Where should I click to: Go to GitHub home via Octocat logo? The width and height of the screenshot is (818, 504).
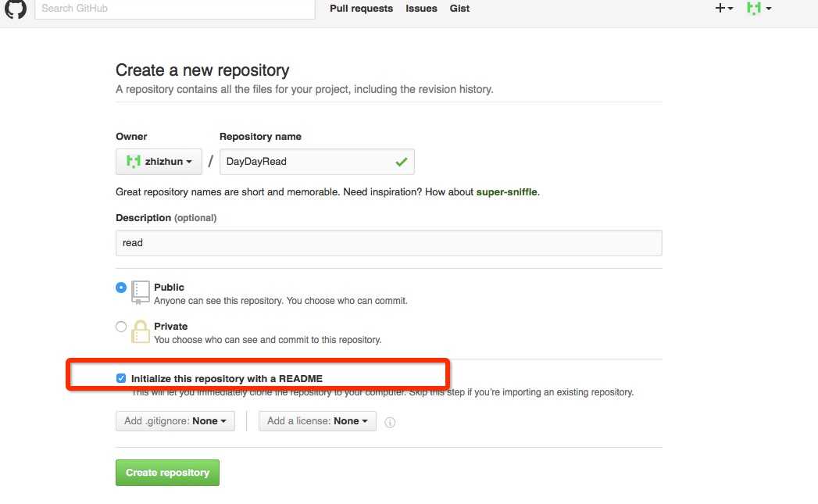(15, 8)
